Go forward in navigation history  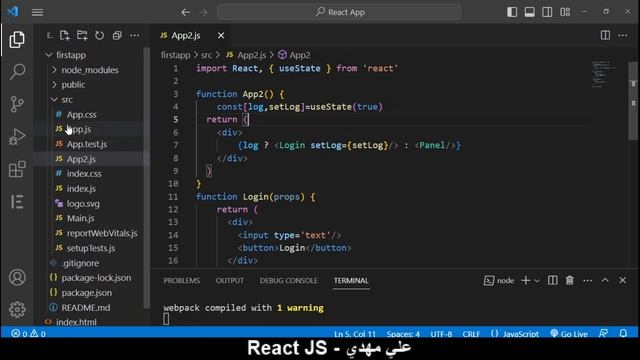click(203, 12)
